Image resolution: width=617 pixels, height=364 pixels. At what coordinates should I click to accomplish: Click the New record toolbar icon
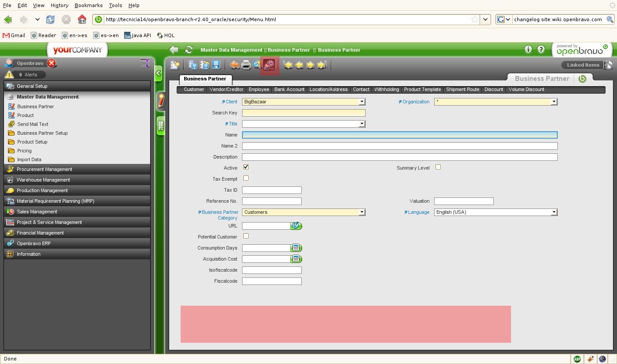click(175, 65)
